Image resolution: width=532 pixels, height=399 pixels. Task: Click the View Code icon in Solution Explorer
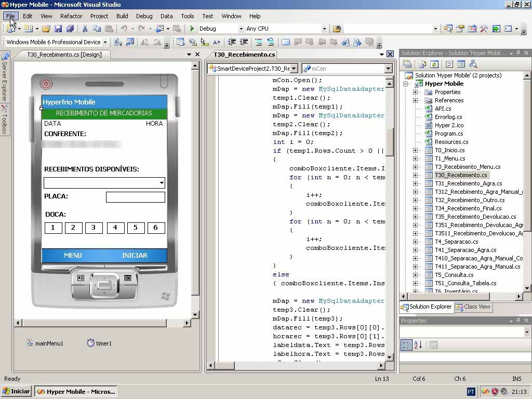click(x=449, y=64)
